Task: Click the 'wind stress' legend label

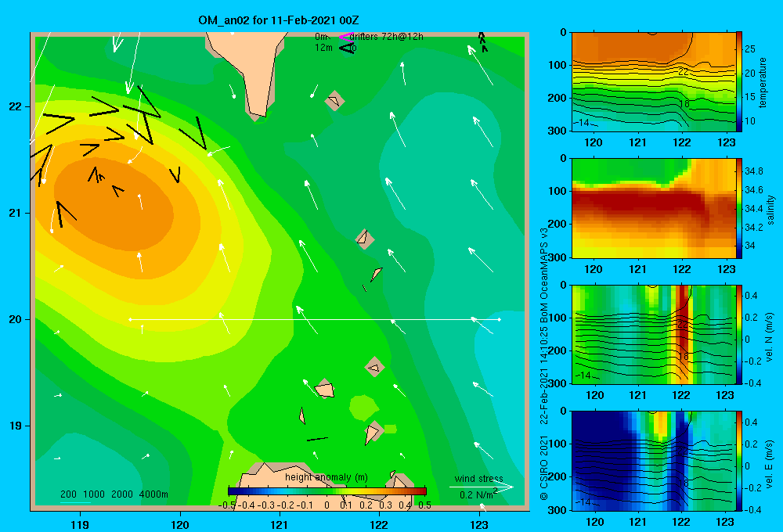Action: coord(478,478)
